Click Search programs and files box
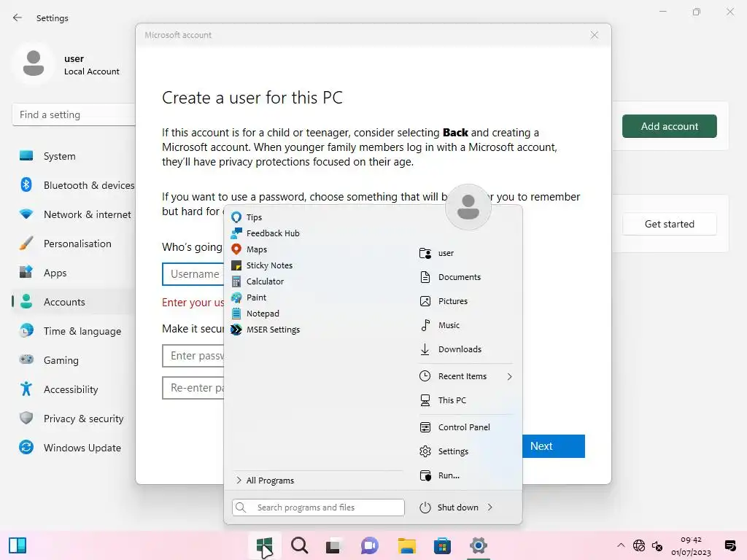The height and width of the screenshot is (560, 747). [318, 507]
